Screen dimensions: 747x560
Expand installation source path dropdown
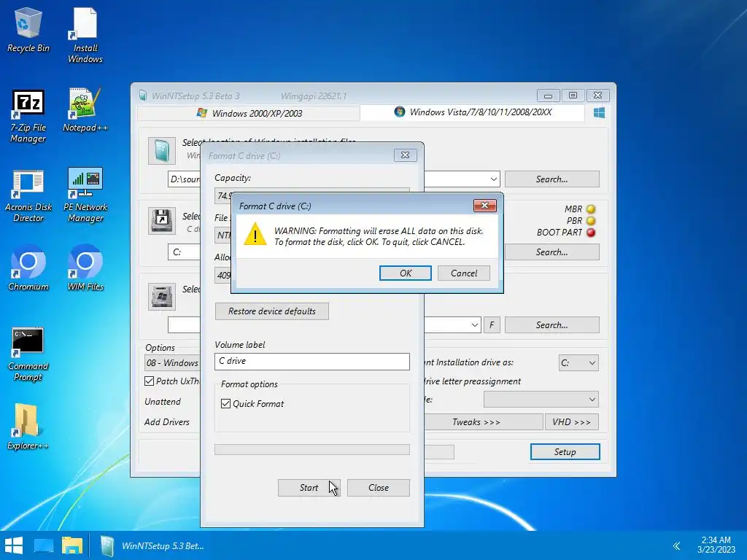[x=493, y=179]
